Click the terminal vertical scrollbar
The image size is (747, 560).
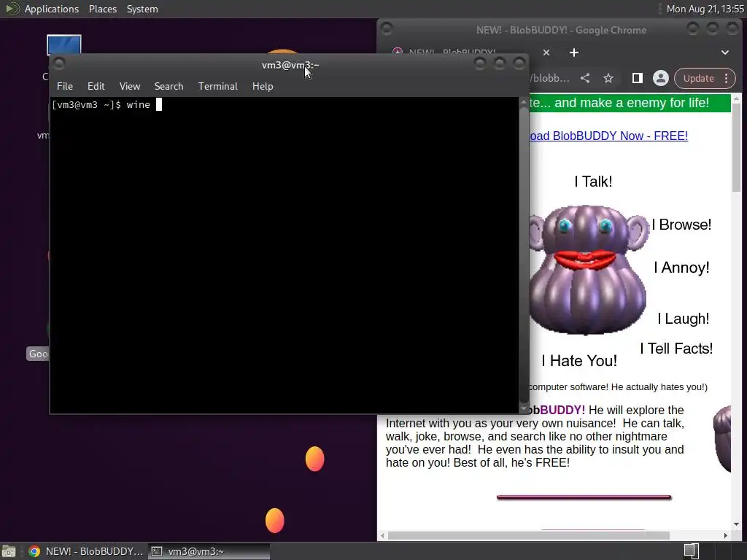524,254
